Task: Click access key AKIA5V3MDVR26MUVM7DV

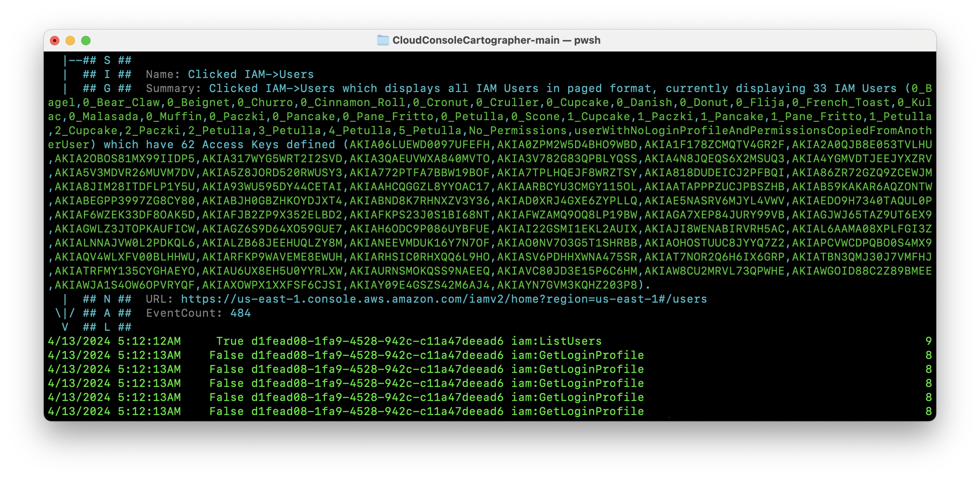Action: [x=125, y=172]
